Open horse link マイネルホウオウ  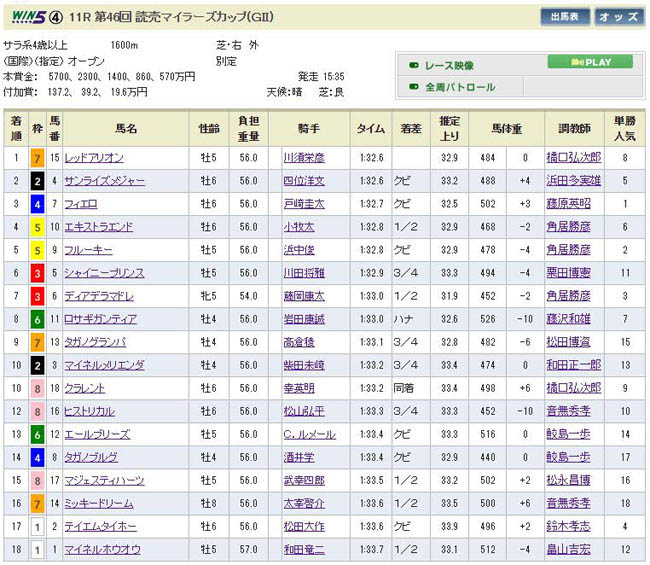[x=103, y=549]
